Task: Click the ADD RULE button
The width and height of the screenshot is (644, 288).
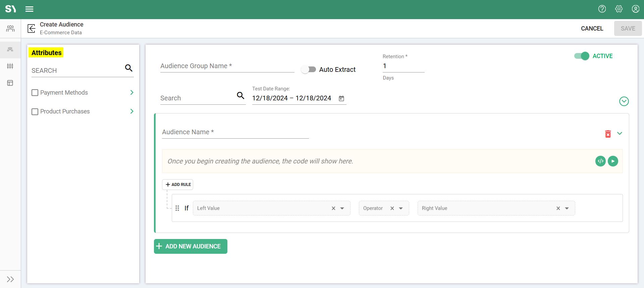Action: coord(178,185)
